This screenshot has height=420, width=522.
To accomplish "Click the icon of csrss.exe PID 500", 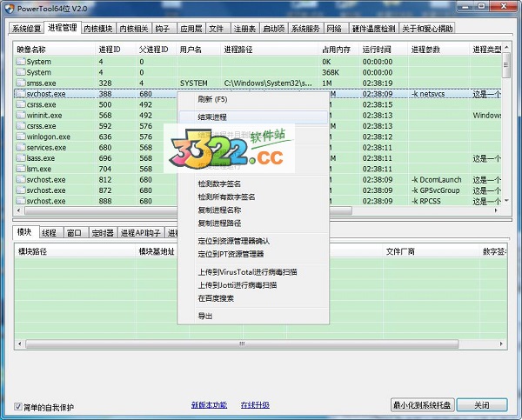I will pyautogui.click(x=21, y=104).
